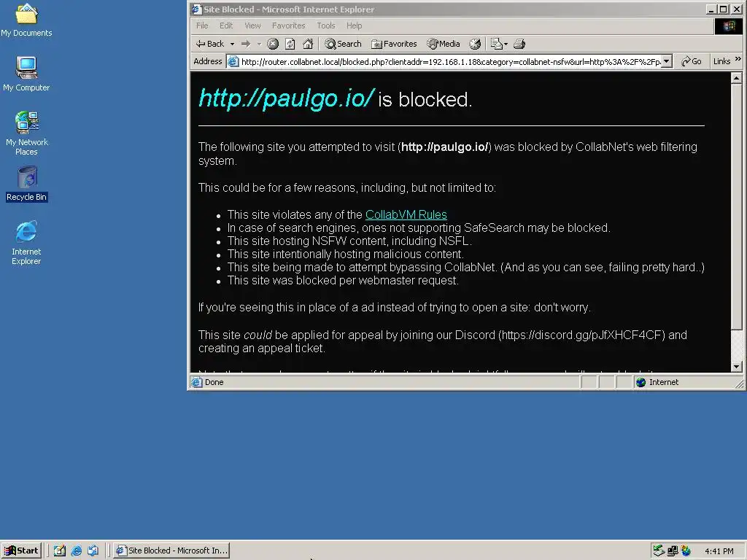Click the http://paulgo.io/ heading text
Screen dimensions: 747x560
286,98
